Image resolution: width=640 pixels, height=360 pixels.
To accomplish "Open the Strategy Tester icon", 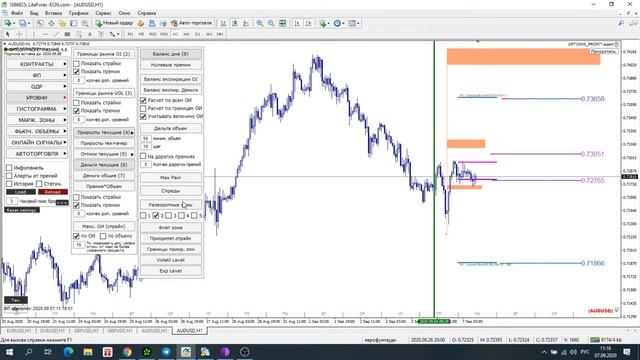I will [x=85, y=23].
